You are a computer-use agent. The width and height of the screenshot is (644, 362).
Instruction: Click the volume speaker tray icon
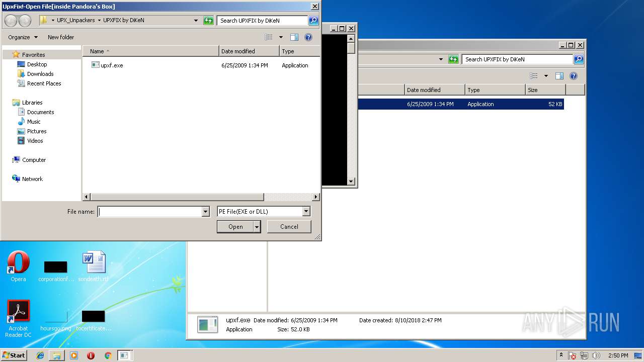(596, 355)
